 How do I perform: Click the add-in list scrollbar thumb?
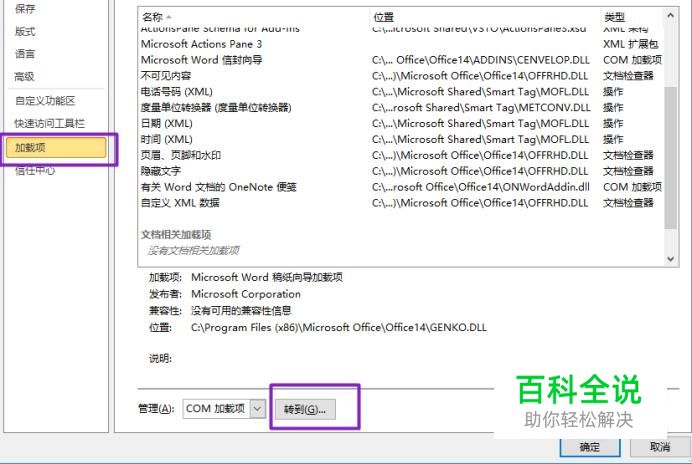[670, 158]
